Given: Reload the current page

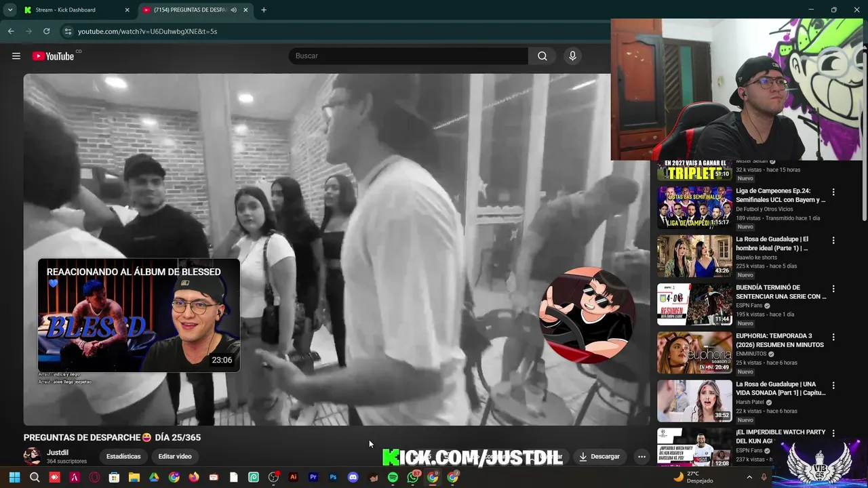Looking at the screenshot, I should point(46,31).
